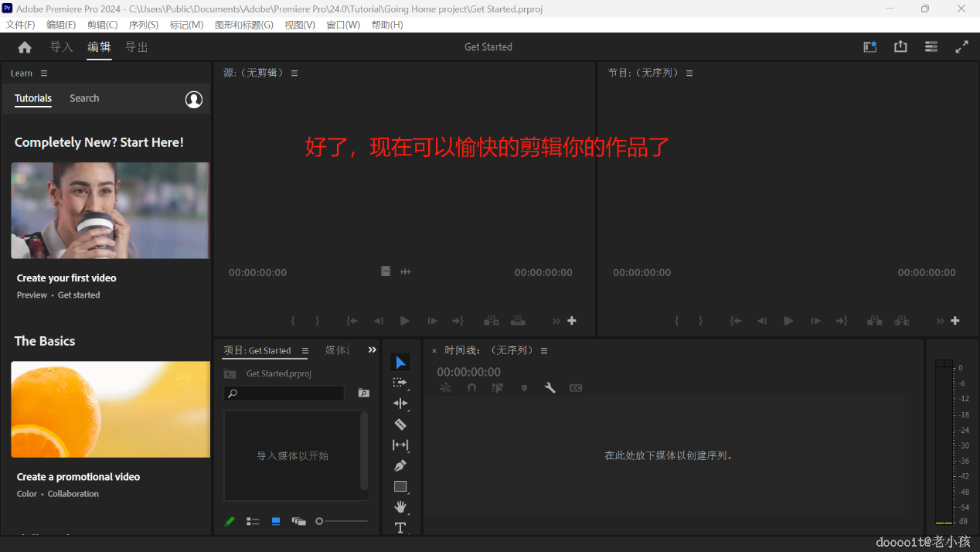The image size is (980, 552).
Task: Toggle snapping with the magnet icon
Action: pyautogui.click(x=471, y=387)
